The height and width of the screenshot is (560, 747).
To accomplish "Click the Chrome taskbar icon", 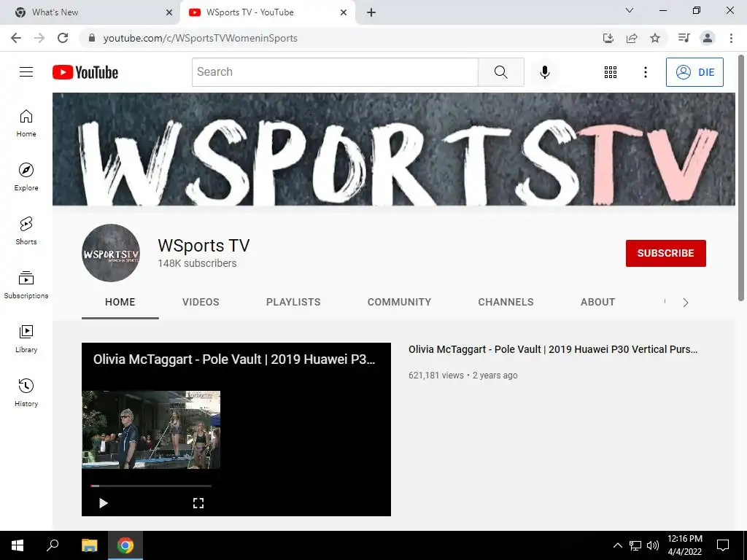I will [x=125, y=545].
